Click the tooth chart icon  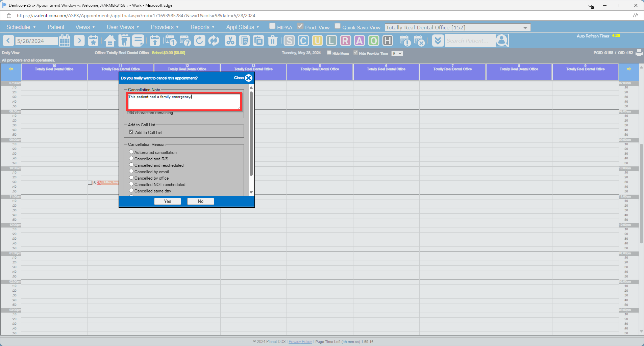click(124, 41)
